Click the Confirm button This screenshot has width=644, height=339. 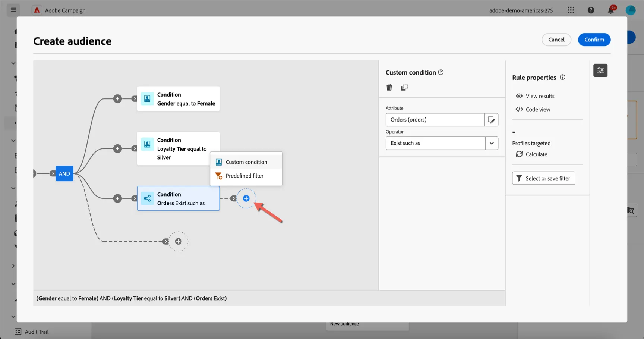pyautogui.click(x=594, y=40)
